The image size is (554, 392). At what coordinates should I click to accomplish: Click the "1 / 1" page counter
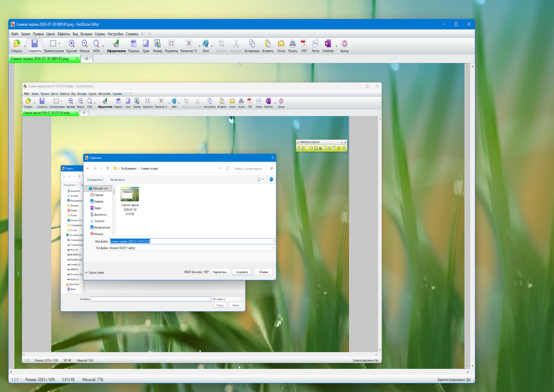point(15,380)
